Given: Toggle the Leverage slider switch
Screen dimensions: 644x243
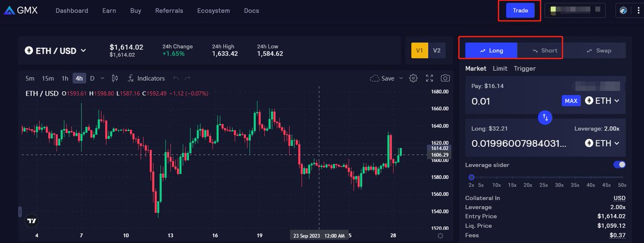Looking at the screenshot, I should click(619, 165).
